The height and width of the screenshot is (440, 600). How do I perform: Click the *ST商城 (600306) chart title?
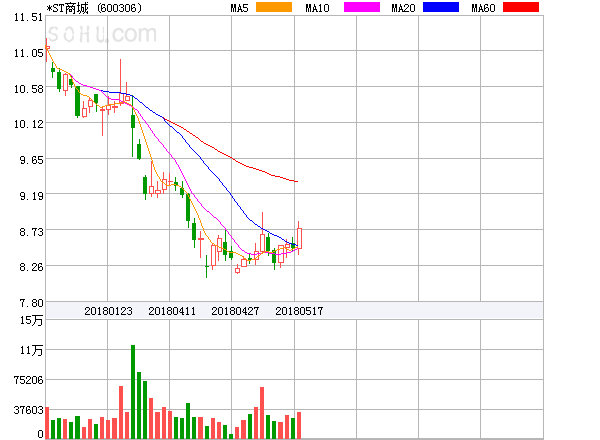tap(94, 8)
